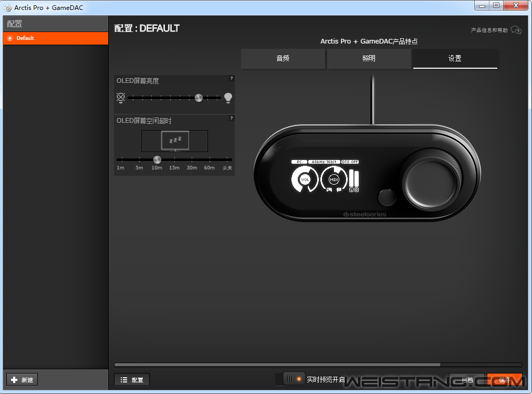Viewport: 532px width, 394px height.
Task: Open the 配置 list button
Action: point(132,380)
